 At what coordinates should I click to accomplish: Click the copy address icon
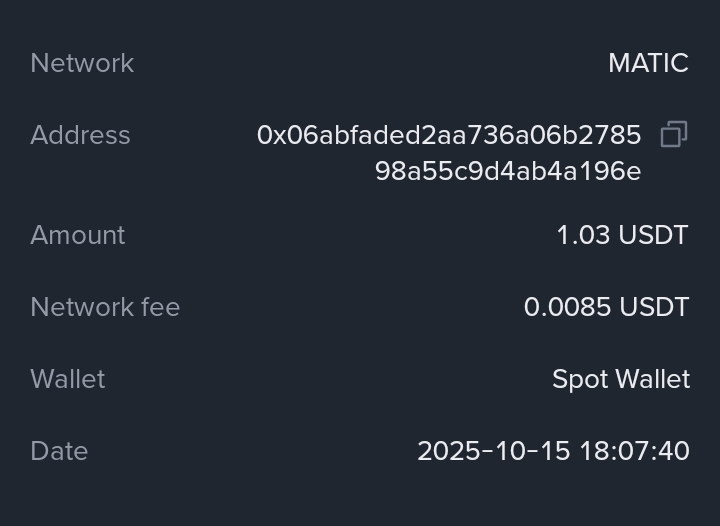pos(674,135)
